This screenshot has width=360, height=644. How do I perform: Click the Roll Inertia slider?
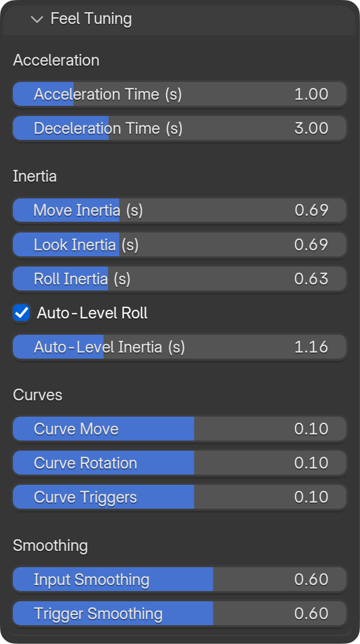(x=180, y=279)
